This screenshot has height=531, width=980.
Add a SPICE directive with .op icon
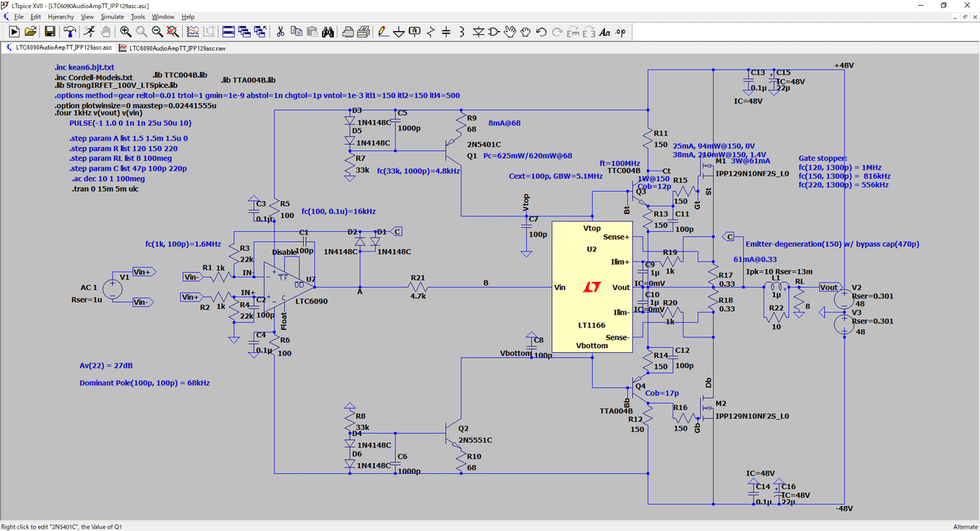[620, 31]
